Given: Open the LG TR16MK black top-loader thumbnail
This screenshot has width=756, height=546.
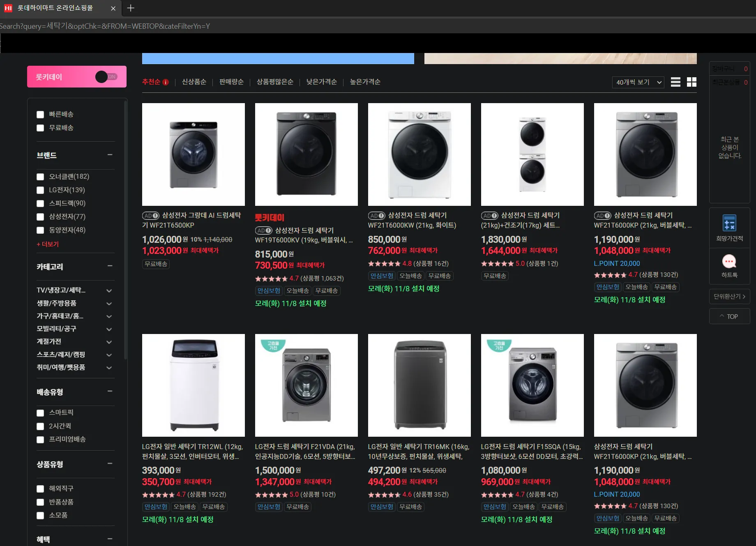Looking at the screenshot, I should (419, 385).
